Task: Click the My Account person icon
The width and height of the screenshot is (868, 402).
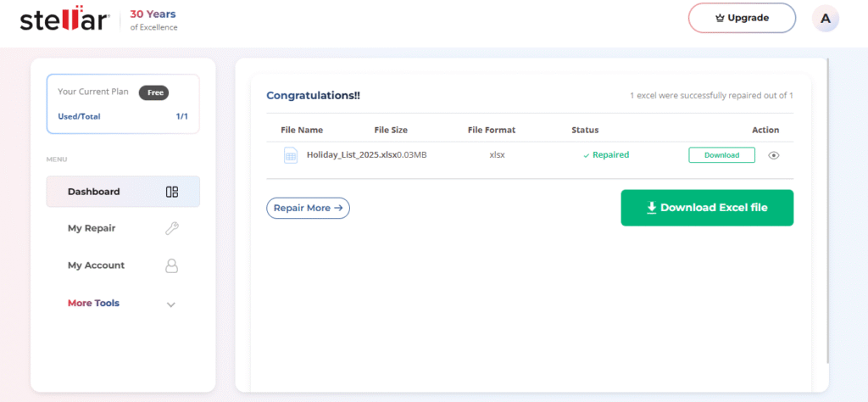Action: coord(171,265)
